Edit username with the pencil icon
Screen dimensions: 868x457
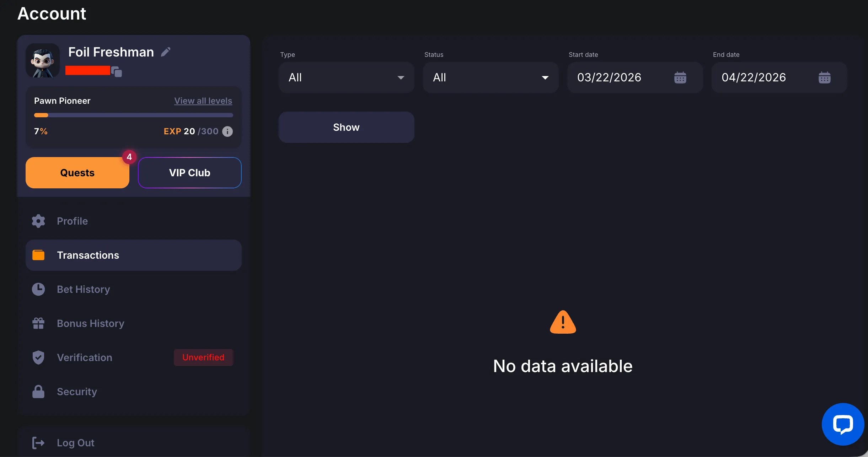click(166, 52)
